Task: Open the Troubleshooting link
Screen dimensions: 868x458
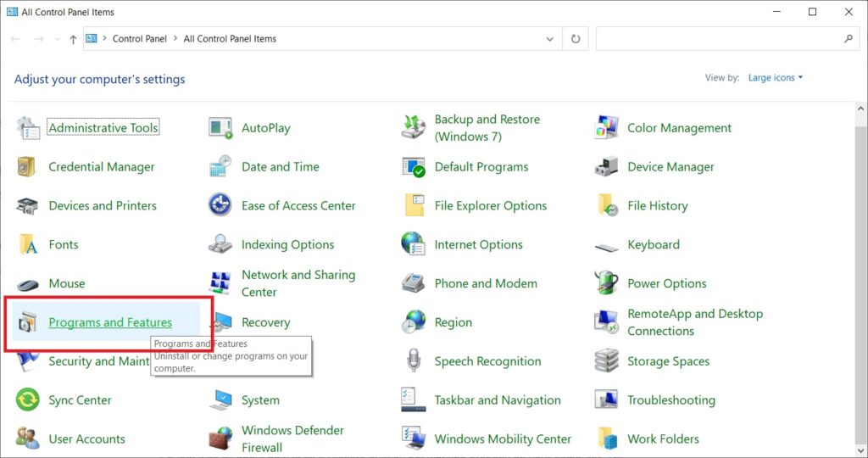Action: [x=671, y=399]
